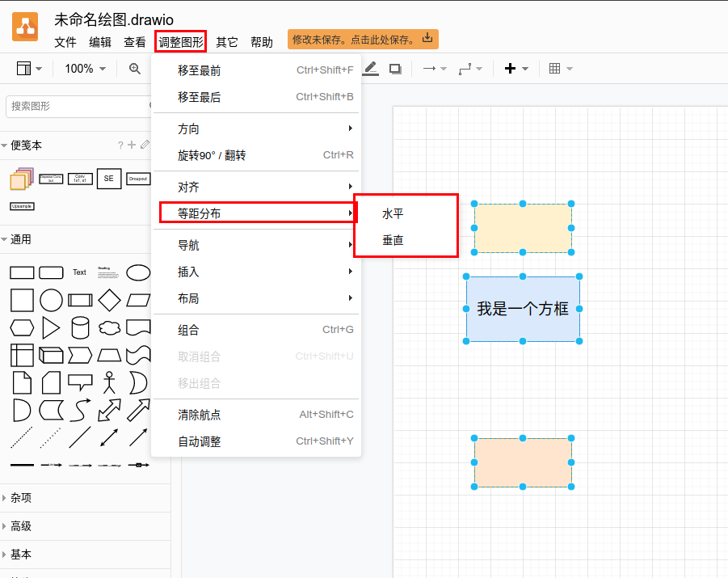Open the 编辑 menu
728x578 pixels.
point(100,42)
